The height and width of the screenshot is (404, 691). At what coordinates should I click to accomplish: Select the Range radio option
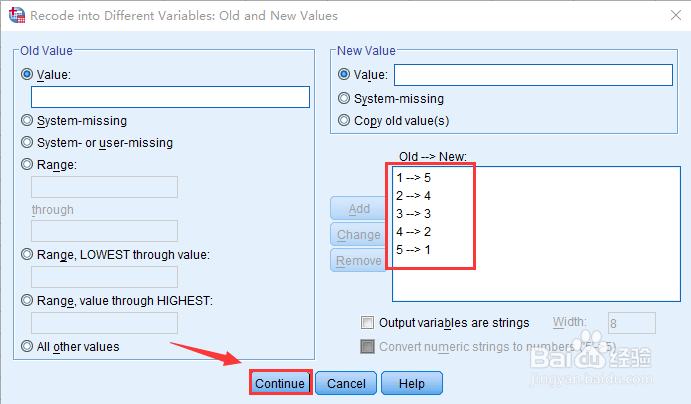tap(27, 164)
